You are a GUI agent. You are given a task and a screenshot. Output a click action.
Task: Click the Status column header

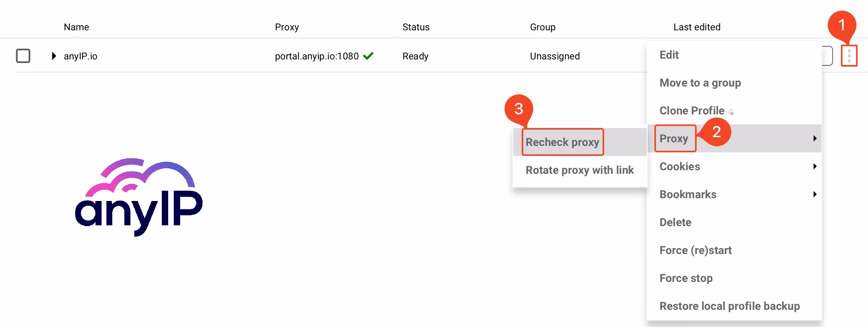416,27
